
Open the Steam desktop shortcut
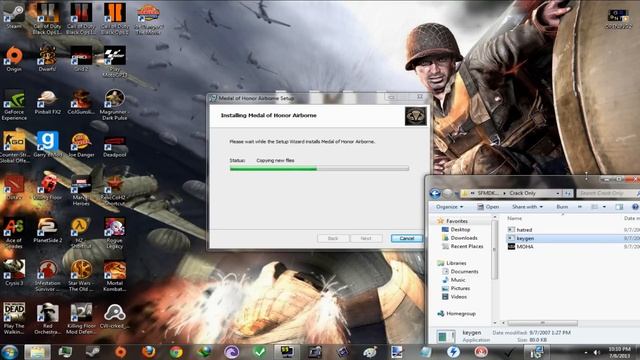pos(14,16)
